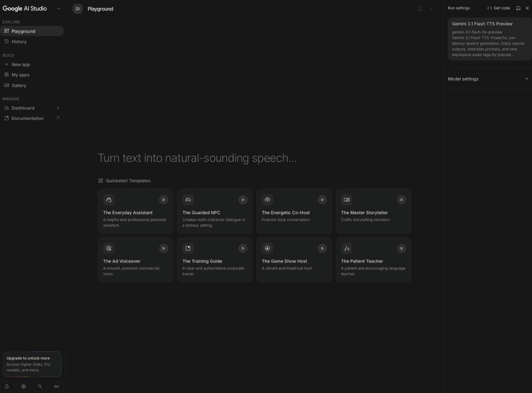
Task: Click the Playground sidebar item icon
Action: click(7, 31)
